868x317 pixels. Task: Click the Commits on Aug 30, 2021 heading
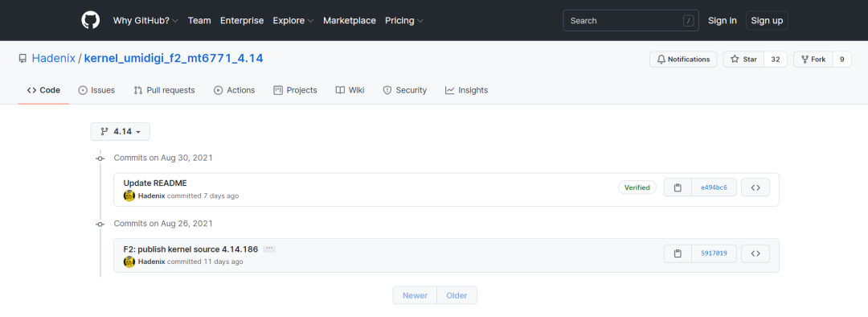click(163, 158)
